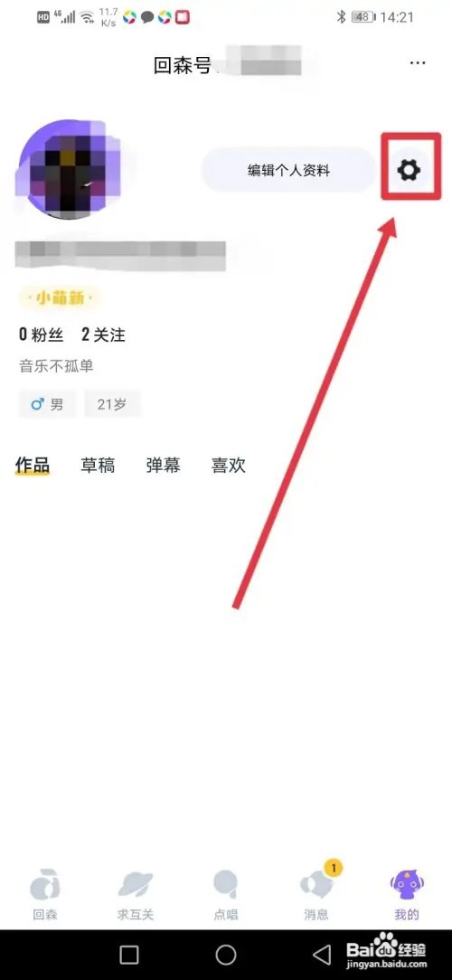Tap the male gender 男 tag
Image resolution: width=452 pixels, height=980 pixels.
point(48,404)
